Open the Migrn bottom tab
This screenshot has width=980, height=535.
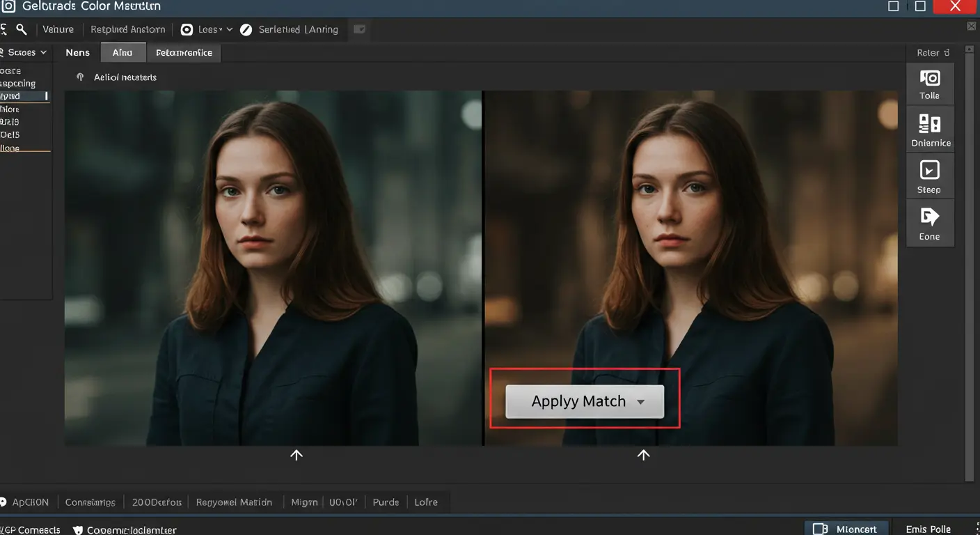coord(304,502)
